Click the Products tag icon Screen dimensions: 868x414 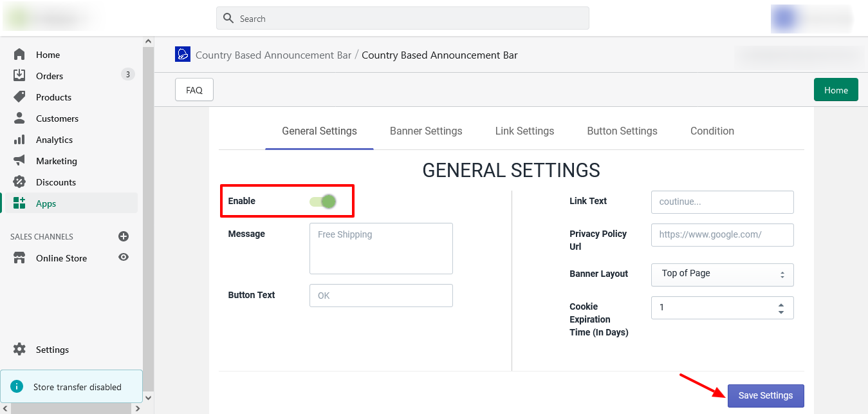click(19, 97)
